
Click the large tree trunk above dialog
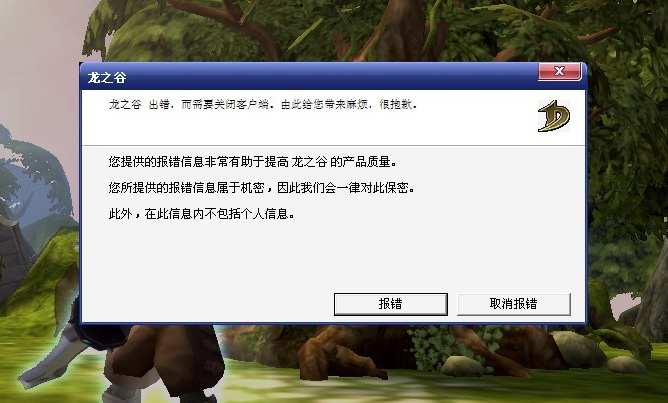(x=396, y=32)
